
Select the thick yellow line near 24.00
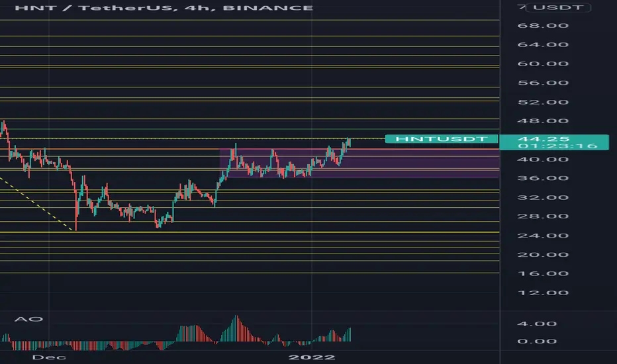pos(250,232)
